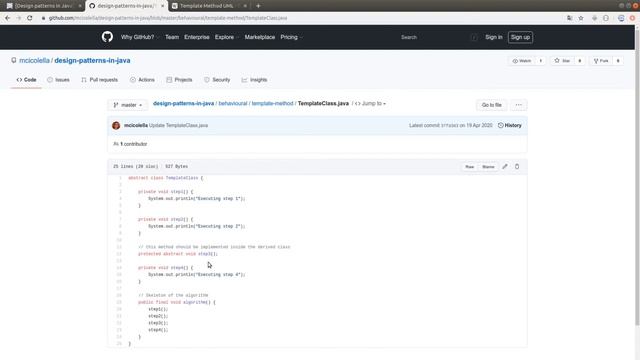Open Team in GitHub header
Screen dimensions: 640x360
[172, 37]
